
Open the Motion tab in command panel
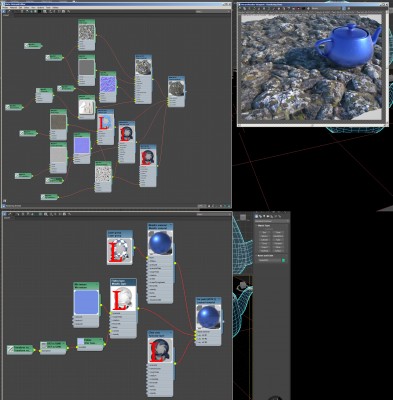268,216
